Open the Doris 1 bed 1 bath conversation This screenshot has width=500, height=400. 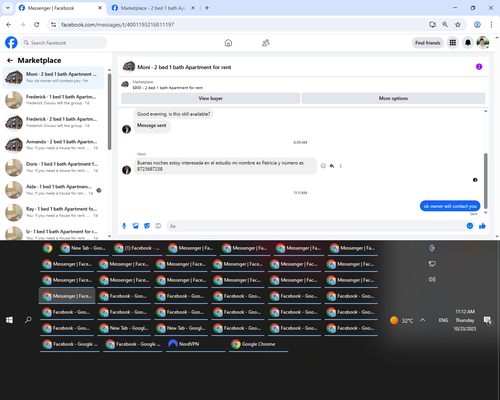[53, 167]
